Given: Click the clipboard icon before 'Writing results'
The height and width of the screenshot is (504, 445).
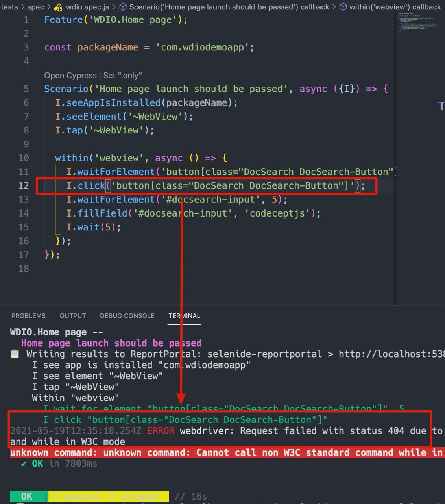Looking at the screenshot, I should click(x=15, y=354).
